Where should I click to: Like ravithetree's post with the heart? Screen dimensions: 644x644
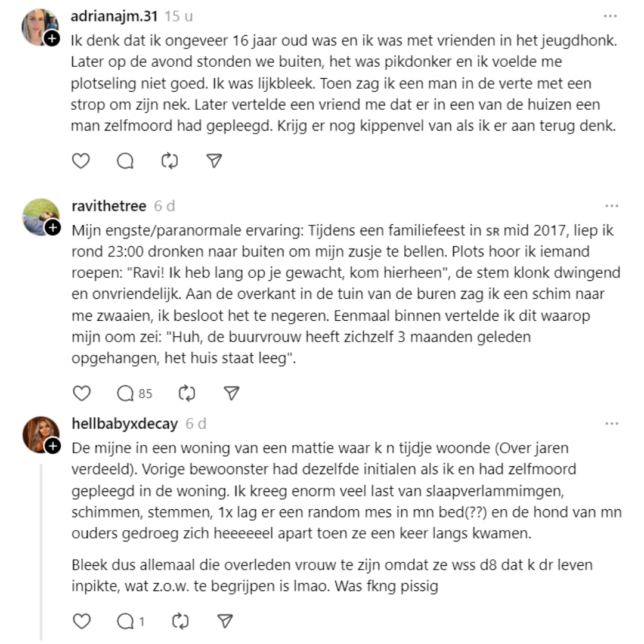(x=81, y=393)
